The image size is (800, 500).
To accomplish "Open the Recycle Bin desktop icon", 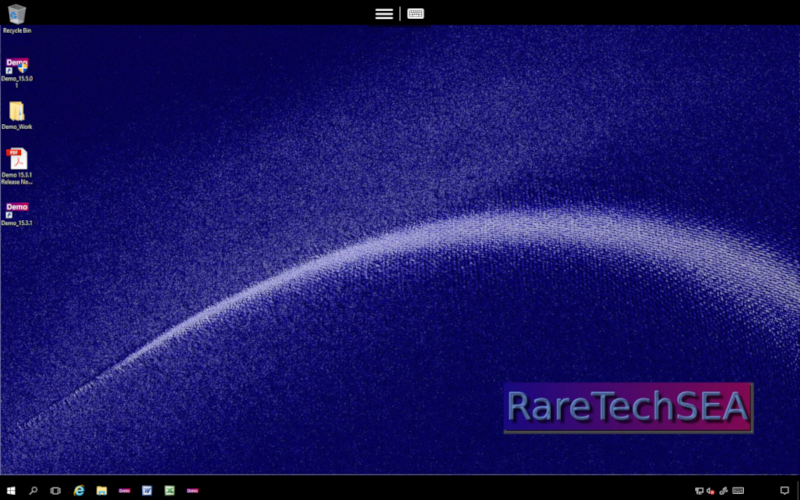I will [x=16, y=15].
